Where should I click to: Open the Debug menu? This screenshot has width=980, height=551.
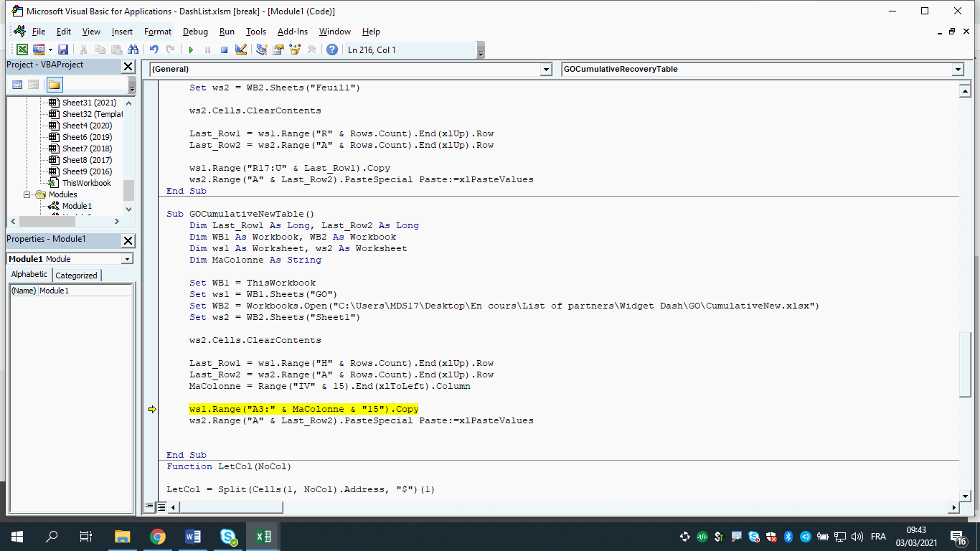195,32
